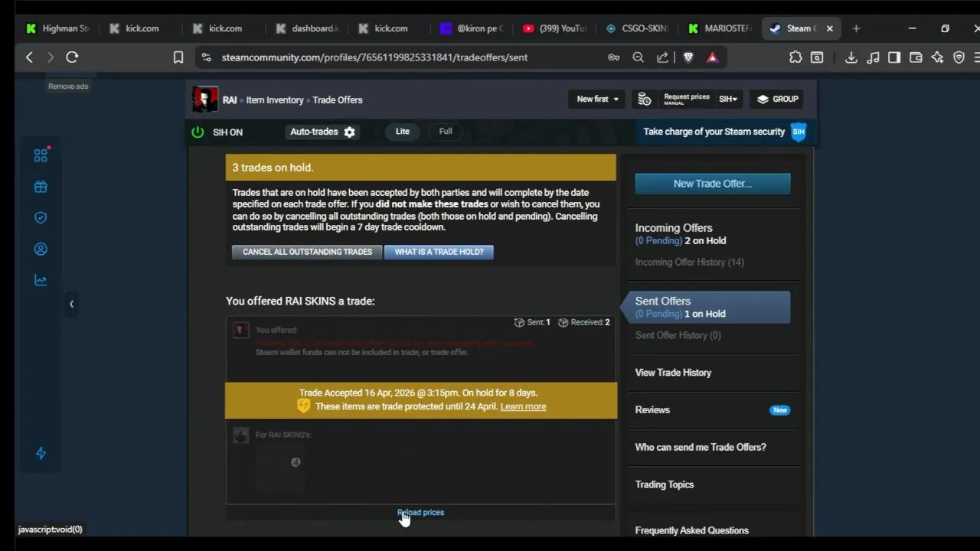Switch to Lite view mode
Screen dimensions: 980x551
[x=403, y=132]
